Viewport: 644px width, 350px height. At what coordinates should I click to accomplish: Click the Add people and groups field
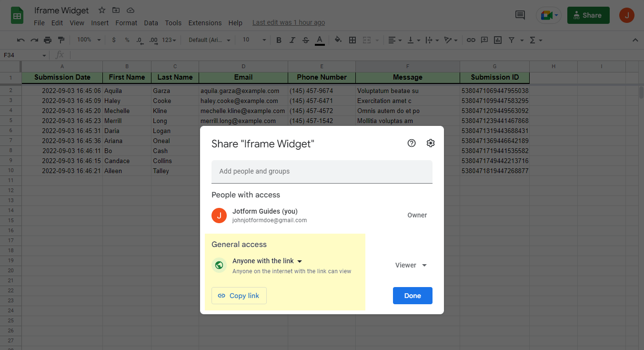(322, 171)
